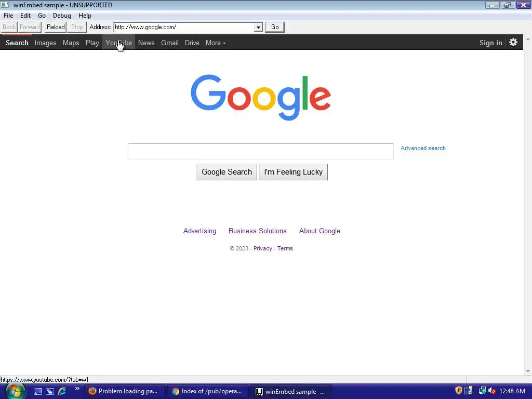Viewport: 532px width, 399px height.
Task: Open the Go menu
Action: point(42,16)
